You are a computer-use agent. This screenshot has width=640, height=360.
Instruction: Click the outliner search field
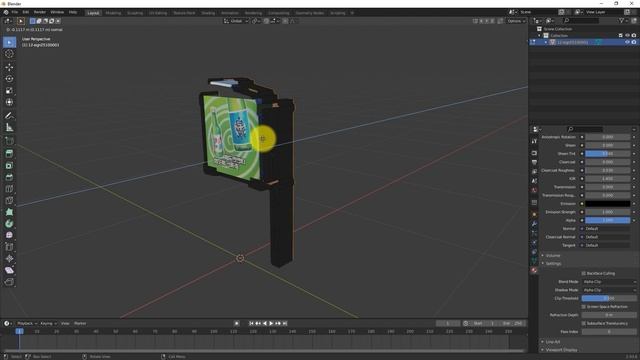[x=581, y=20]
